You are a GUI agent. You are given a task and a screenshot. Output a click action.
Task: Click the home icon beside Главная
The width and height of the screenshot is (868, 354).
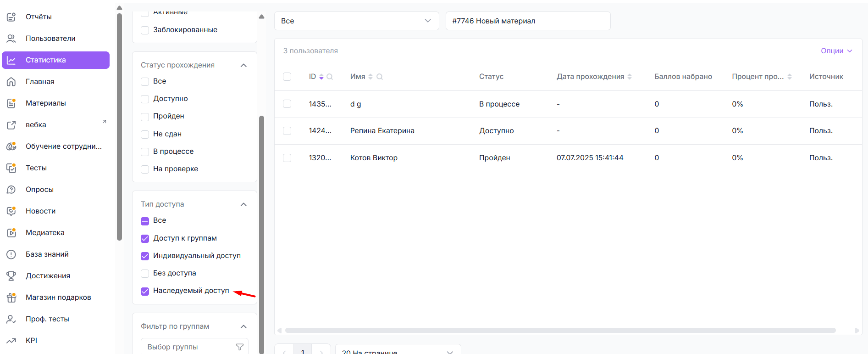pyautogui.click(x=11, y=82)
